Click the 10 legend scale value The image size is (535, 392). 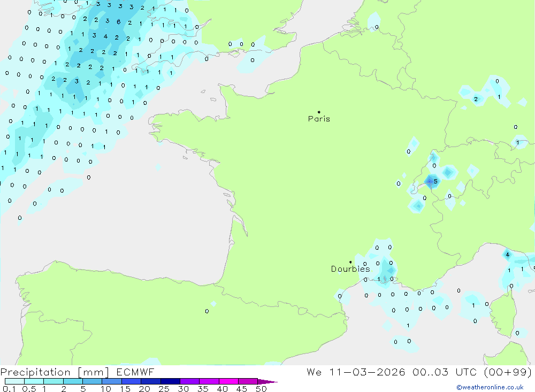106,389
